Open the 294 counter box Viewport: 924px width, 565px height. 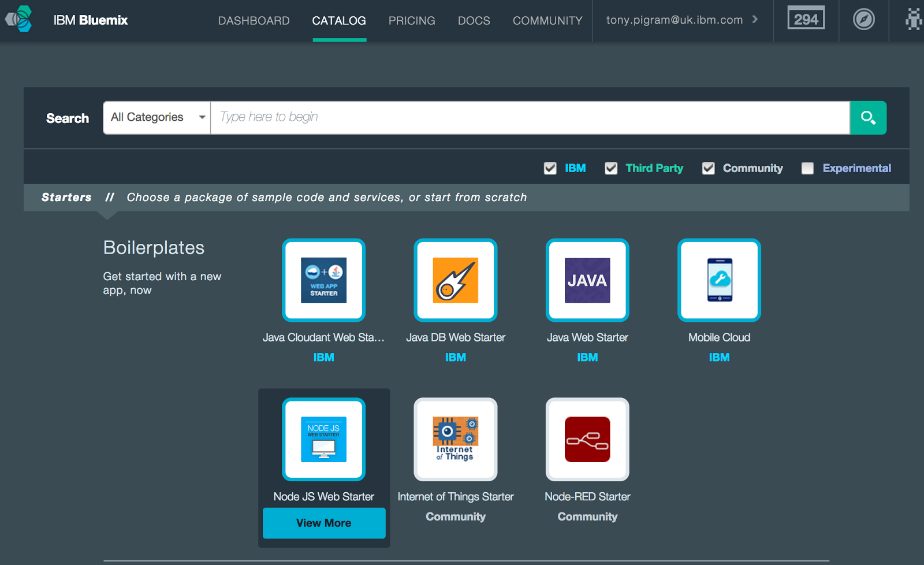pyautogui.click(x=806, y=18)
